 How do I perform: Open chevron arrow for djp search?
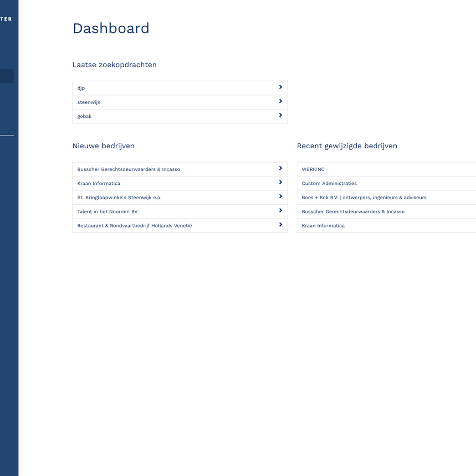[x=280, y=87]
